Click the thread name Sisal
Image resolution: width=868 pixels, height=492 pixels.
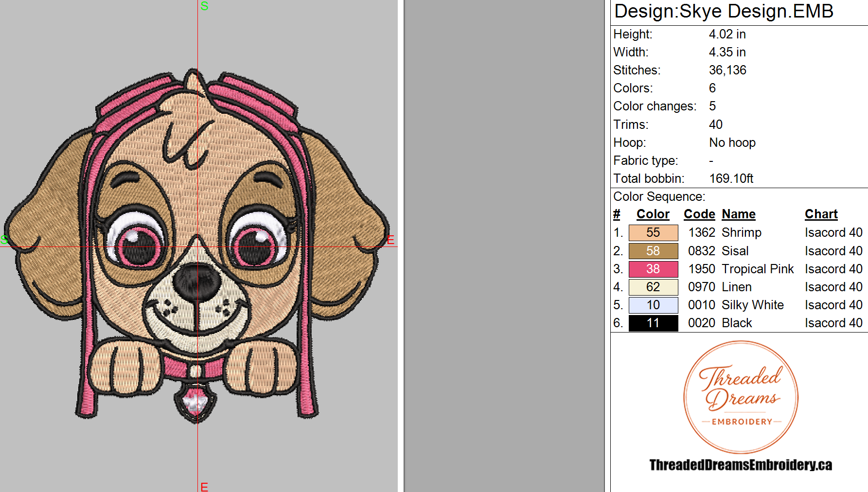click(735, 251)
